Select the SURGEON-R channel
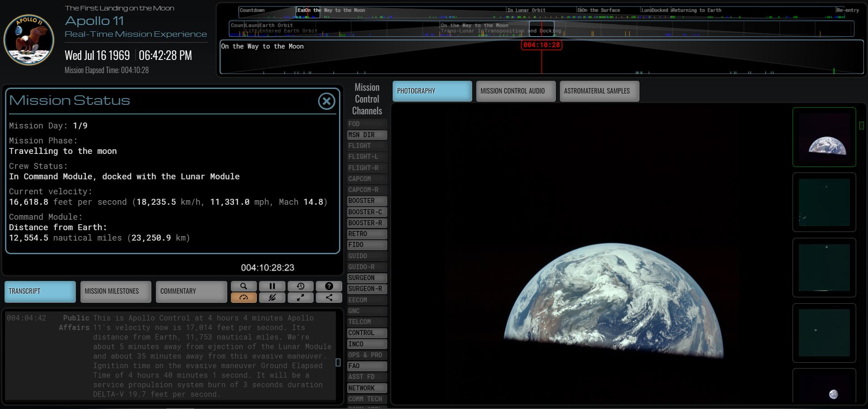Image resolution: width=868 pixels, height=409 pixels. tap(367, 289)
